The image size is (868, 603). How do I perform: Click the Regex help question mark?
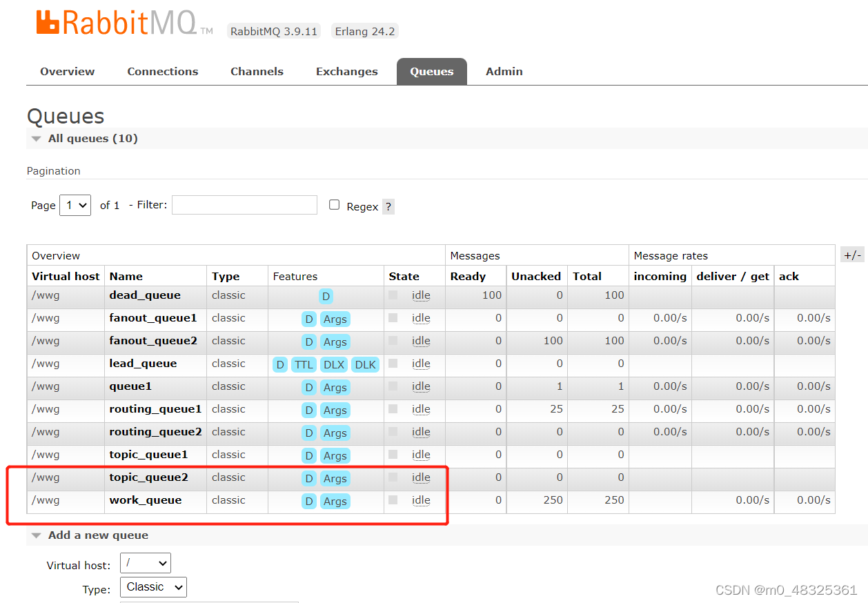click(388, 206)
